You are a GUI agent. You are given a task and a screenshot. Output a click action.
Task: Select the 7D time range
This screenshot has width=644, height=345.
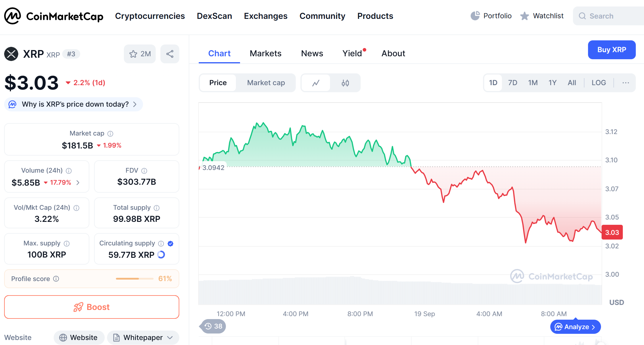tap(512, 83)
